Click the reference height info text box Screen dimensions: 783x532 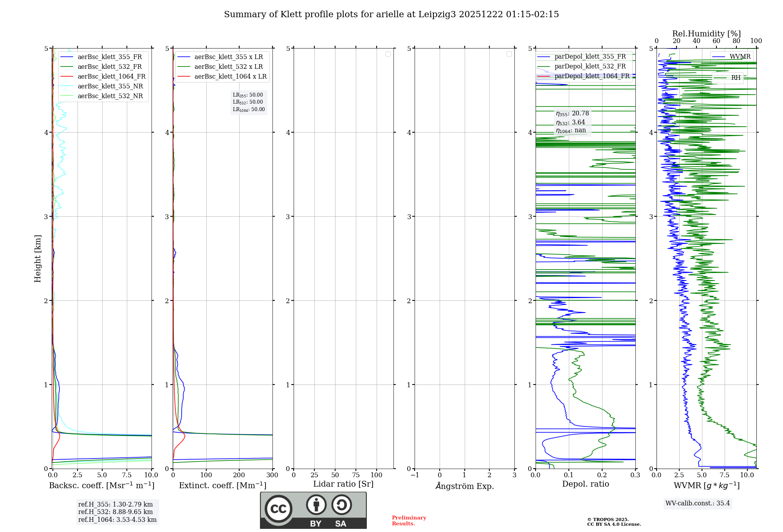[x=117, y=512]
